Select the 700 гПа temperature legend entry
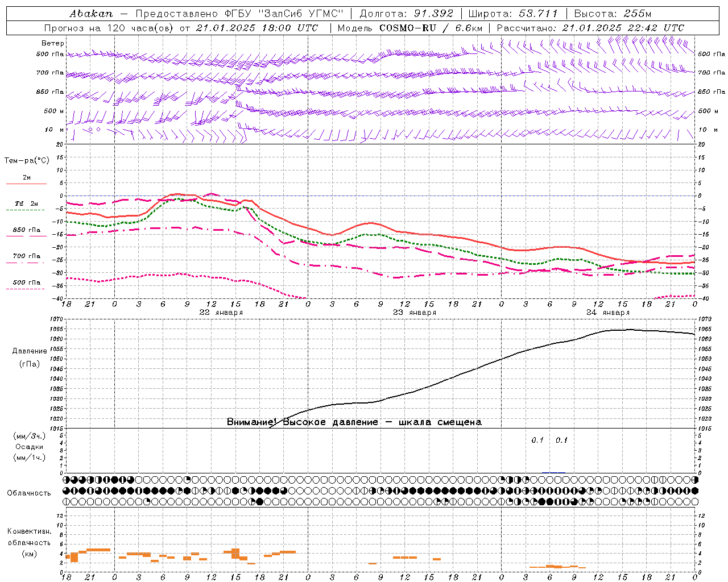The width and height of the screenshot is (728, 582). point(27,256)
